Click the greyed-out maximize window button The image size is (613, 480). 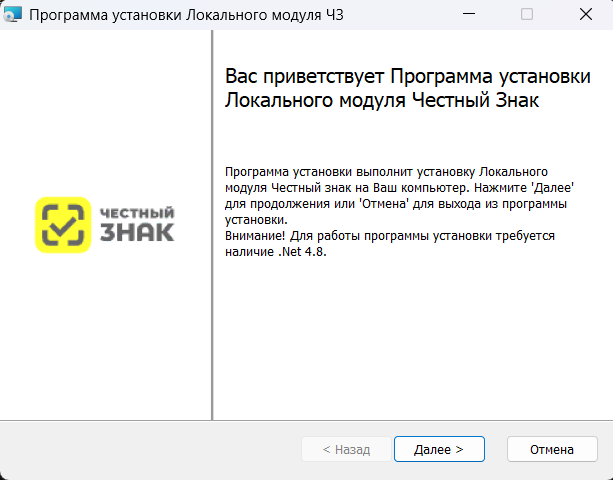[527, 14]
